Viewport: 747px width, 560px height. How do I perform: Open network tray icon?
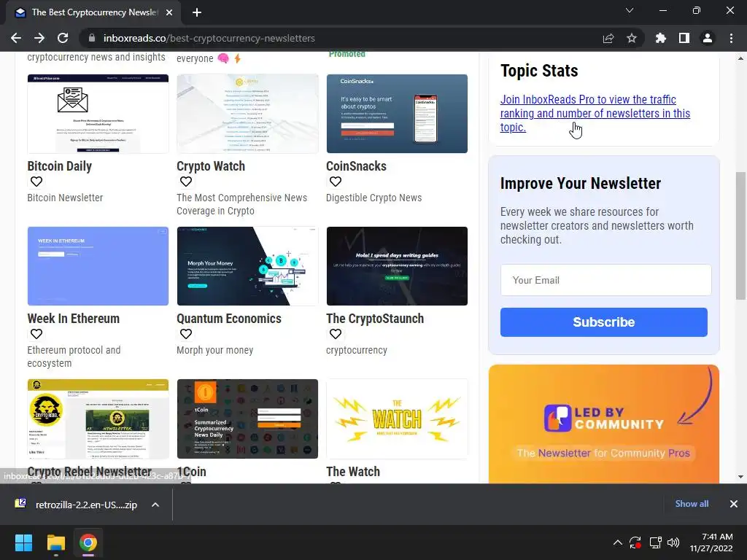tap(656, 542)
